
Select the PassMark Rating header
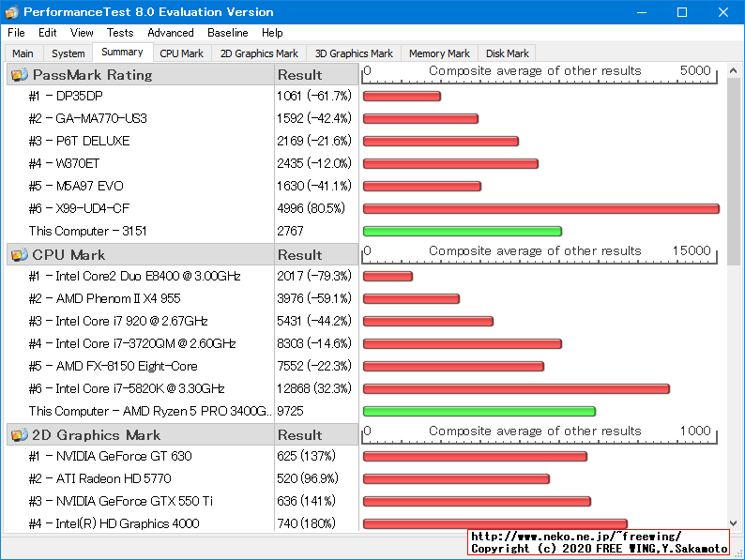pyautogui.click(x=141, y=74)
